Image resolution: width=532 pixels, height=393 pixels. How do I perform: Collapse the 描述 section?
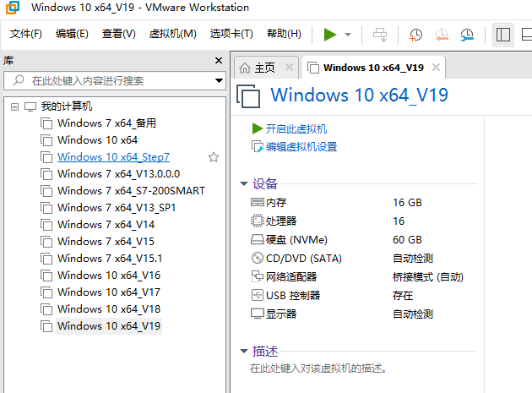coord(243,351)
